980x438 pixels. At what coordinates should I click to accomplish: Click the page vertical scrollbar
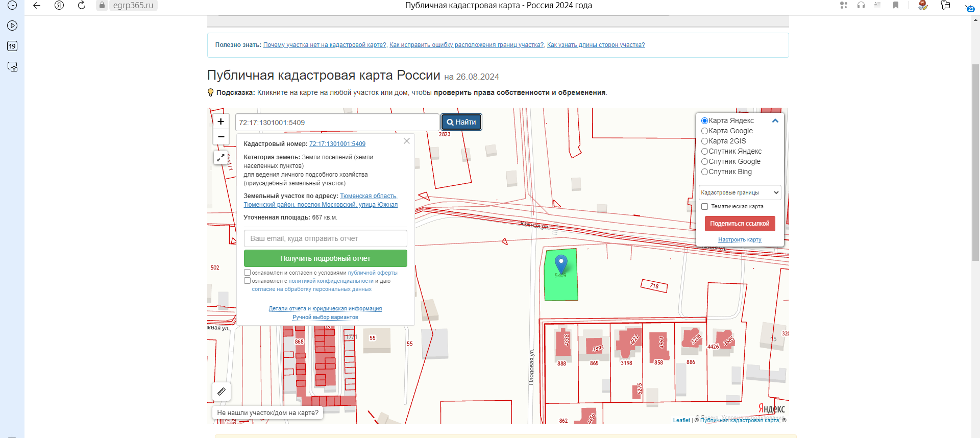(x=975, y=163)
